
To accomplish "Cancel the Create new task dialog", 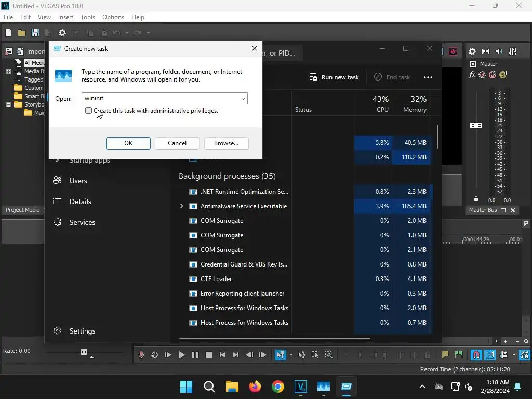I will [177, 143].
